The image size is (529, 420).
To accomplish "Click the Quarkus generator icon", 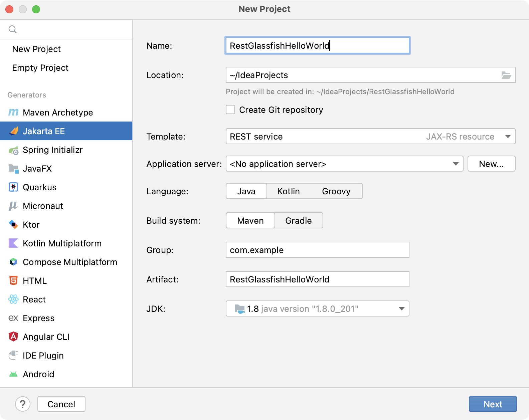I will click(x=13, y=187).
